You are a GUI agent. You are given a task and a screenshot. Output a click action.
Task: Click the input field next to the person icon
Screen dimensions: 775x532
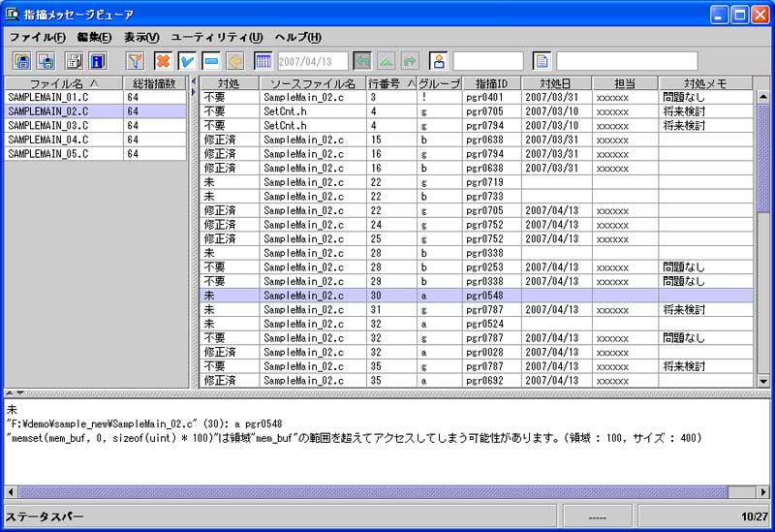coord(488,61)
